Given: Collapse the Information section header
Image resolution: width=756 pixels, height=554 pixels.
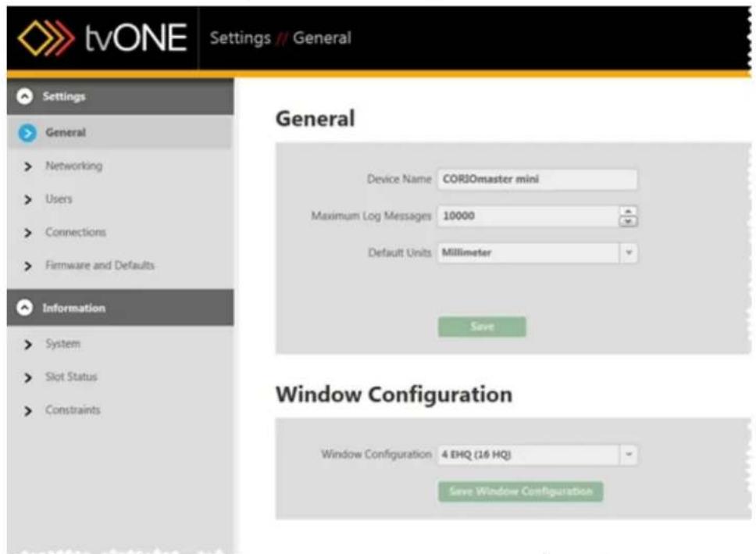Looking at the screenshot, I should pos(120,308).
